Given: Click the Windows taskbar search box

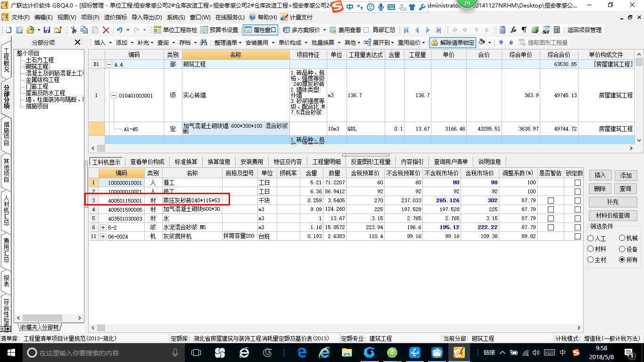Looking at the screenshot, I should click(104, 352).
